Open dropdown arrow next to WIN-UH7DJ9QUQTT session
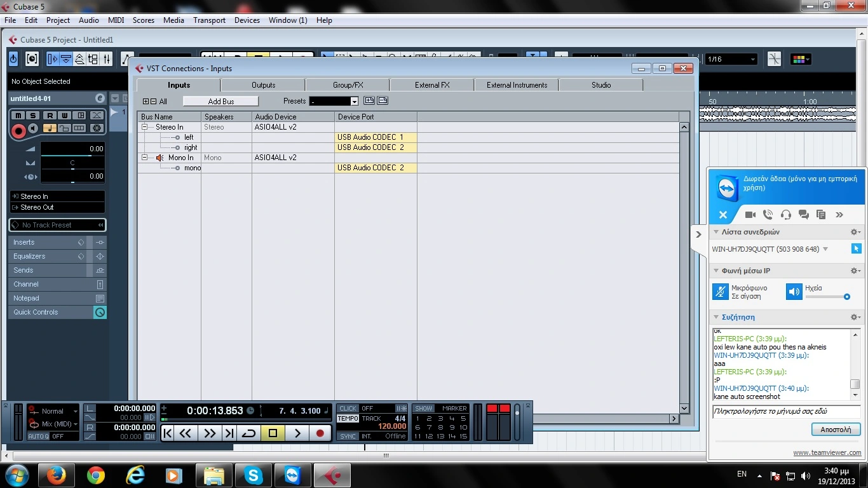 (x=825, y=250)
